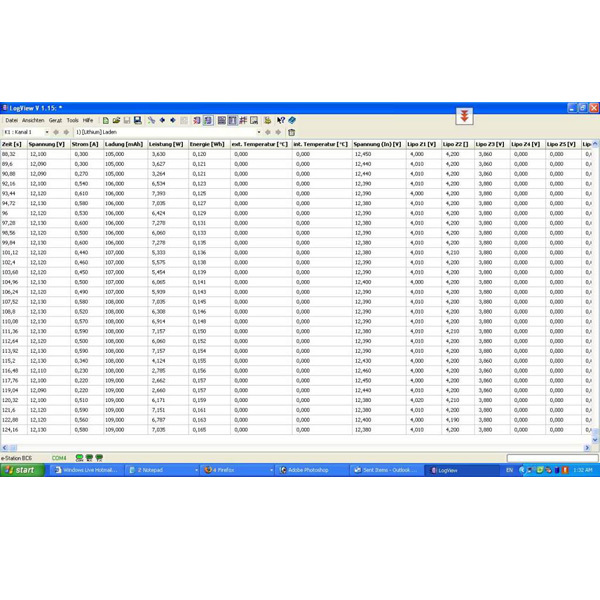The height and width of the screenshot is (600, 600).
Task: Click next record arrow beside the trash icon
Action: tap(278, 132)
